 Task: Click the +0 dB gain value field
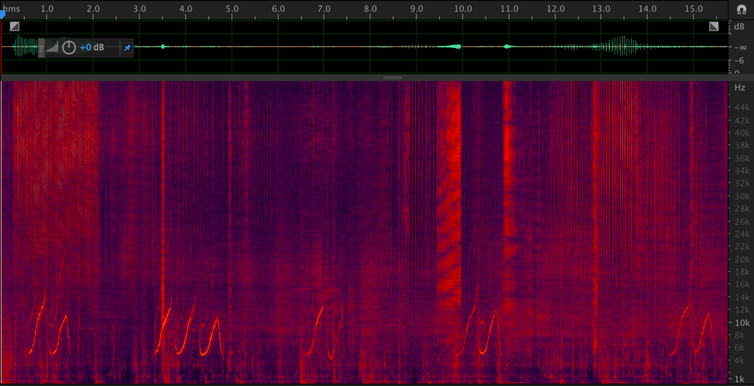[91, 48]
